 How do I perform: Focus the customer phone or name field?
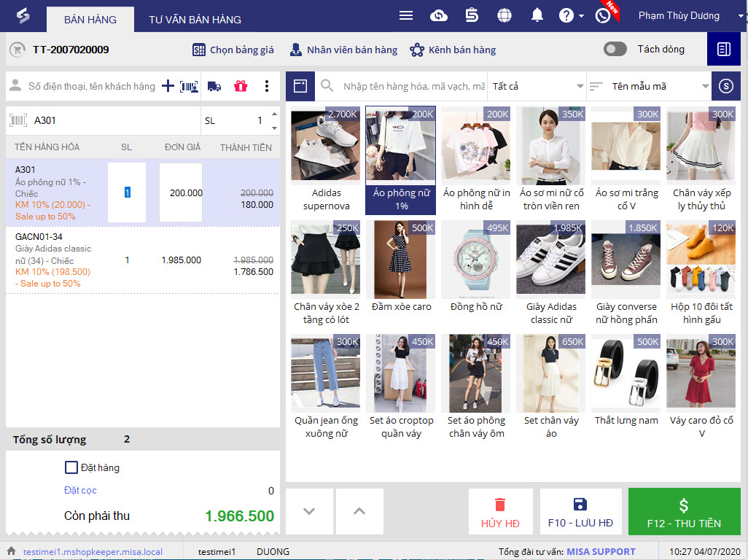[92, 86]
